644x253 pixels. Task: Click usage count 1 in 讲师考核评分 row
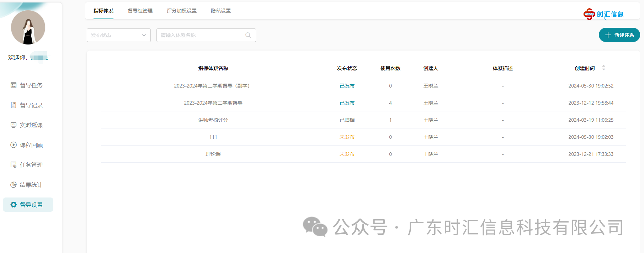click(390, 120)
